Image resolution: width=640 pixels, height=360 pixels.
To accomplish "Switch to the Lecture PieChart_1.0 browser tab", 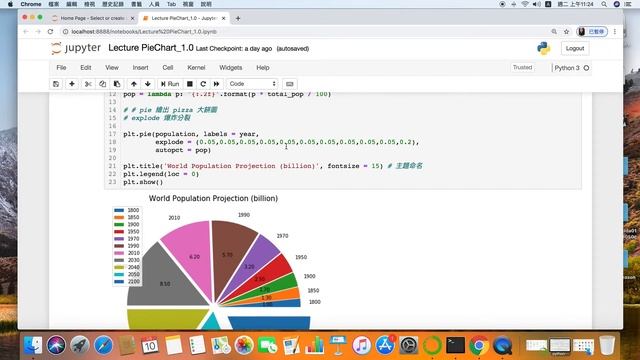I will pyautogui.click(x=184, y=18).
